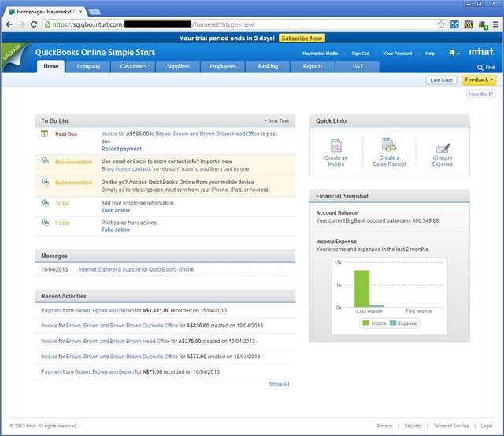504x436 pixels.
Task: Click the How Do I? button
Action: click(x=480, y=94)
